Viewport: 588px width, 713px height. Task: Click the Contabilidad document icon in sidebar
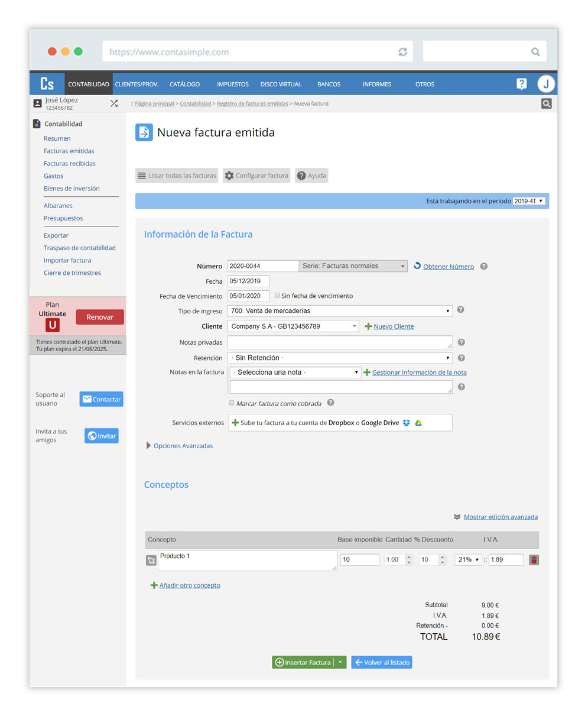click(x=37, y=124)
